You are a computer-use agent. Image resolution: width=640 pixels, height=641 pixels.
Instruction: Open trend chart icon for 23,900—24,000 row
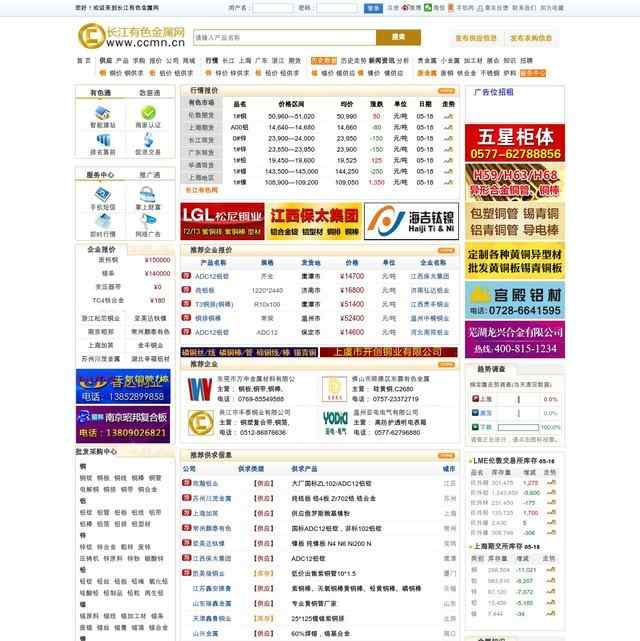pyautogui.click(x=448, y=139)
